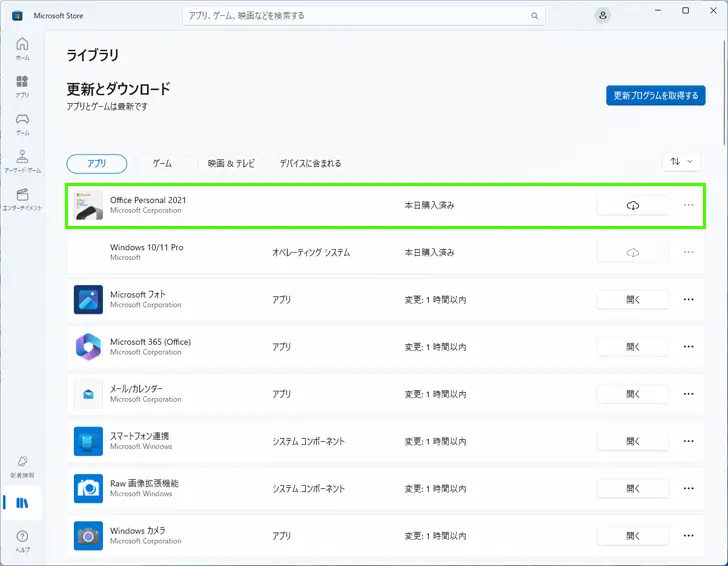The height and width of the screenshot is (566, 728).
Task: Open the user account profile icon
Action: pos(603,15)
